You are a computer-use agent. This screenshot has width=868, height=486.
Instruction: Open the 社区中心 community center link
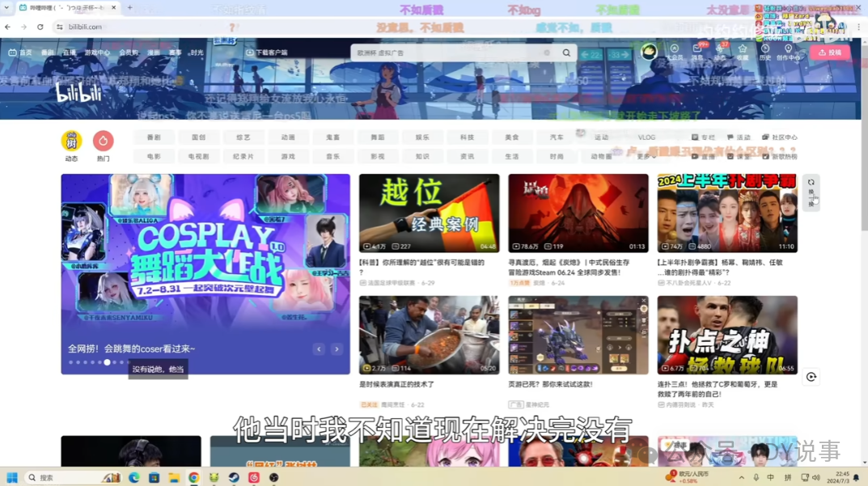click(780, 137)
